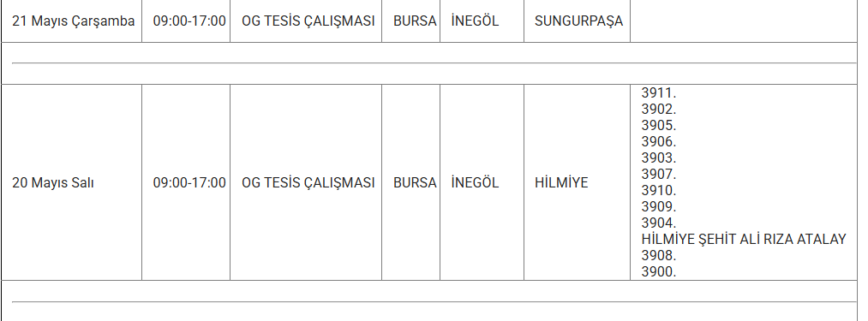Select street entry 3905.

pyautogui.click(x=659, y=125)
